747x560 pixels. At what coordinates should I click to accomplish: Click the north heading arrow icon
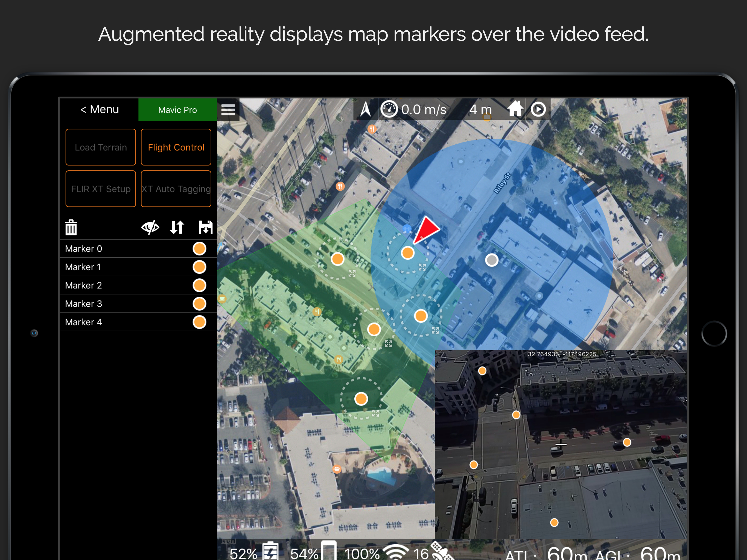(x=365, y=109)
